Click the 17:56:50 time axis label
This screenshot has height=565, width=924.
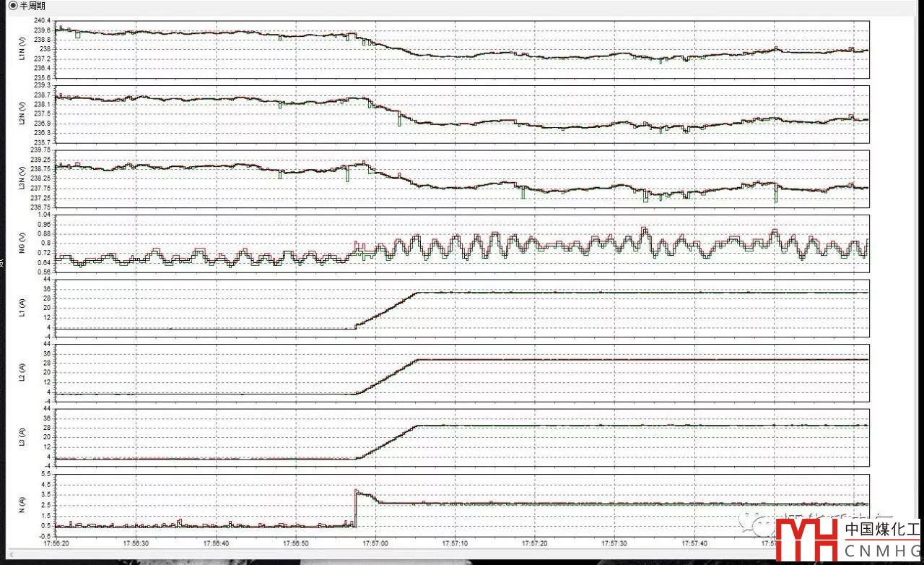click(295, 543)
